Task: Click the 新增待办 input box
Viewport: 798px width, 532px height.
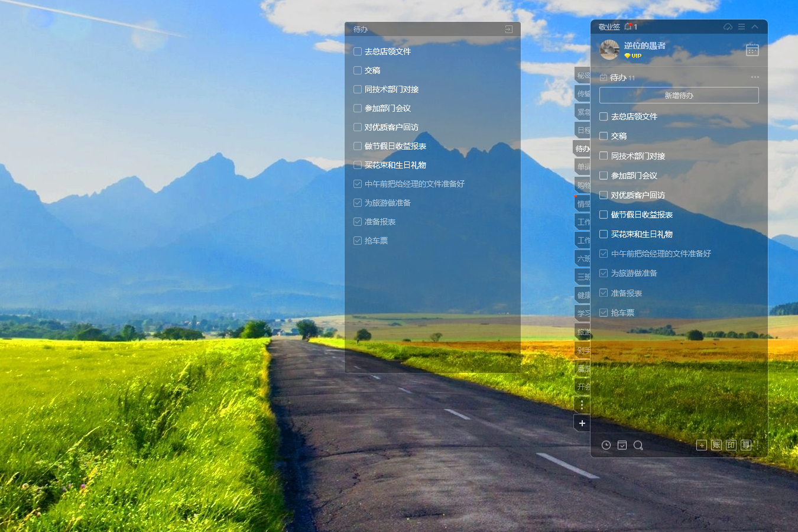Action: (679, 95)
